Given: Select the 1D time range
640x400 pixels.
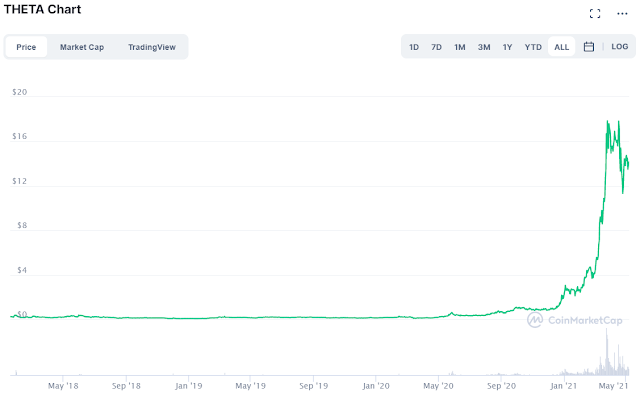Looking at the screenshot, I should [414, 47].
